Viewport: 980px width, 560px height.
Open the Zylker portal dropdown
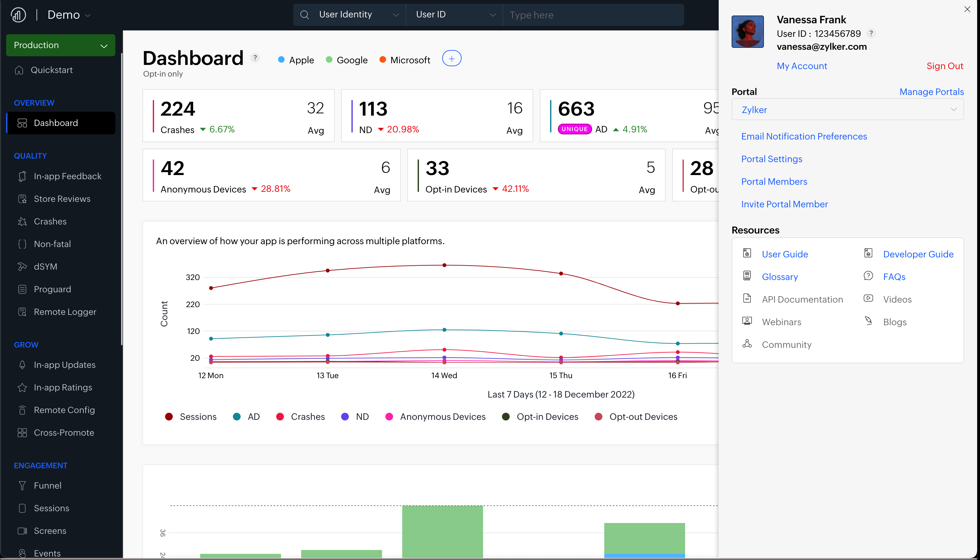(847, 109)
